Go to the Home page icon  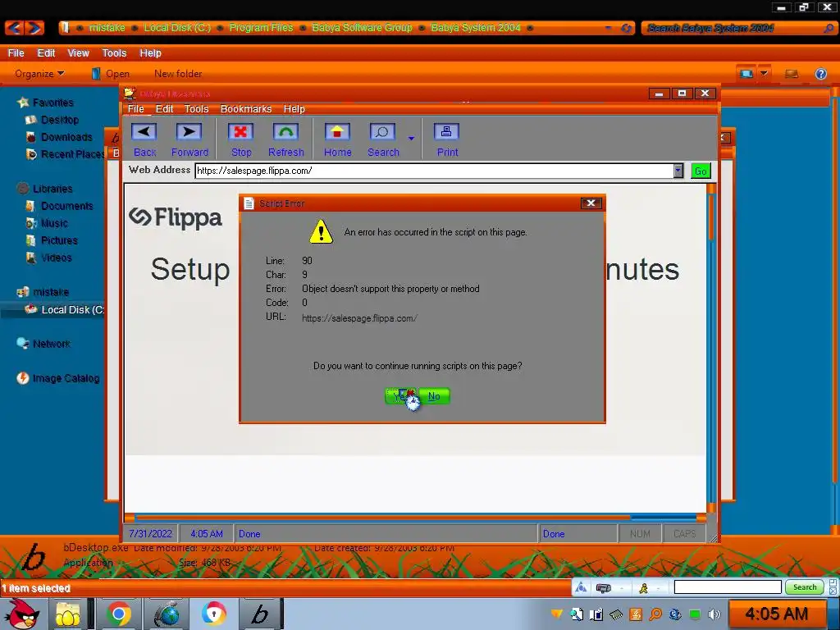point(337,132)
